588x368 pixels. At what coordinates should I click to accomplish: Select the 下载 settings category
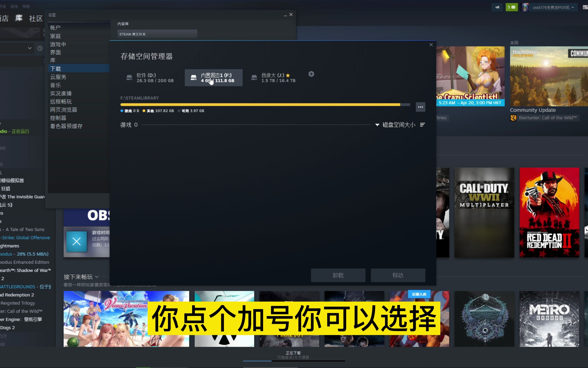pyautogui.click(x=79, y=69)
